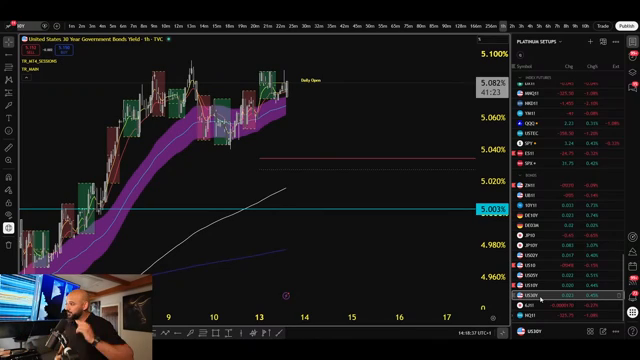Click the red SELL price button
This screenshot has width=640, height=360.
31,50
